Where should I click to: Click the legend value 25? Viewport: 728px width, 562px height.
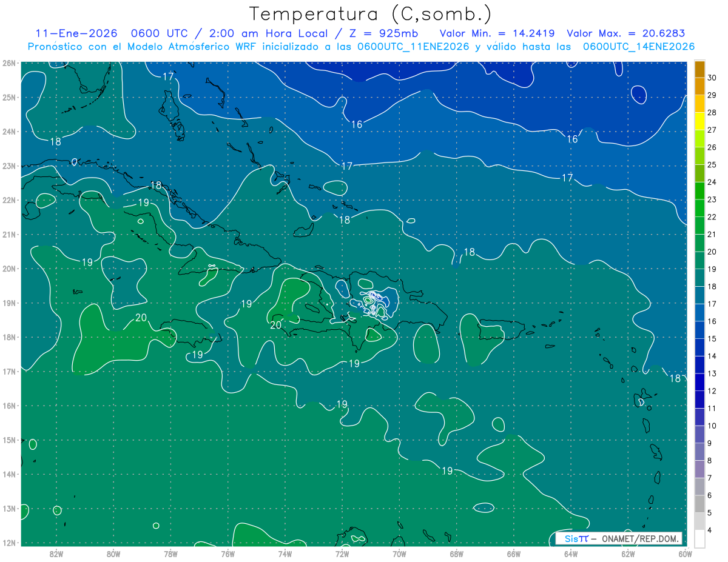(712, 164)
